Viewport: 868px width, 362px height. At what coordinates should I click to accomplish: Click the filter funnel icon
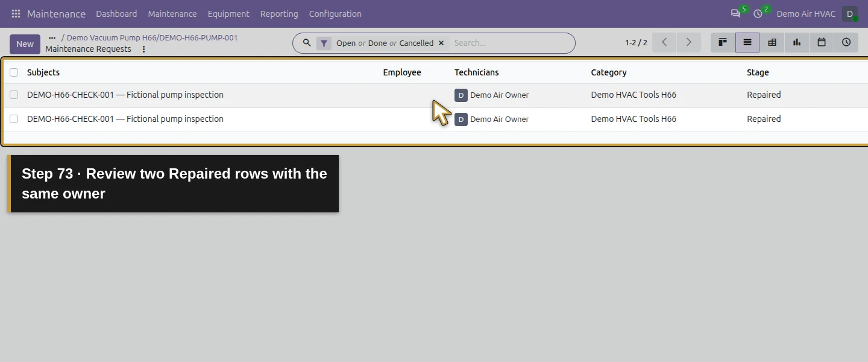pos(324,43)
